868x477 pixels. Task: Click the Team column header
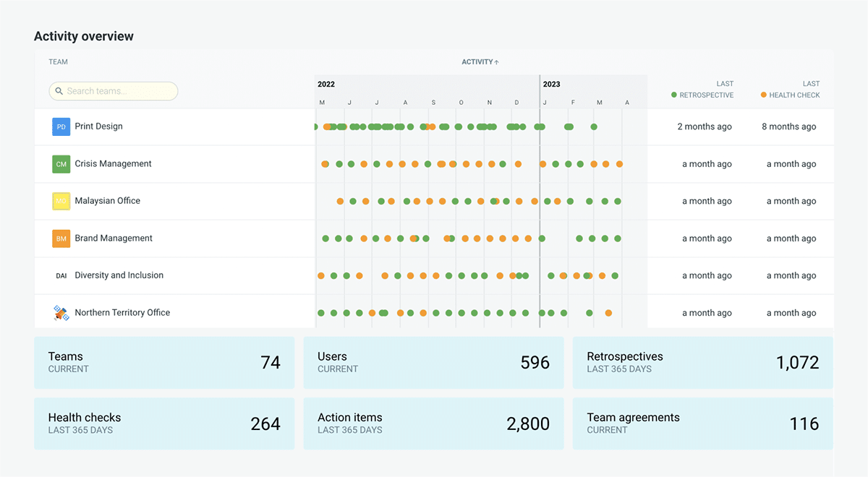[x=58, y=62]
